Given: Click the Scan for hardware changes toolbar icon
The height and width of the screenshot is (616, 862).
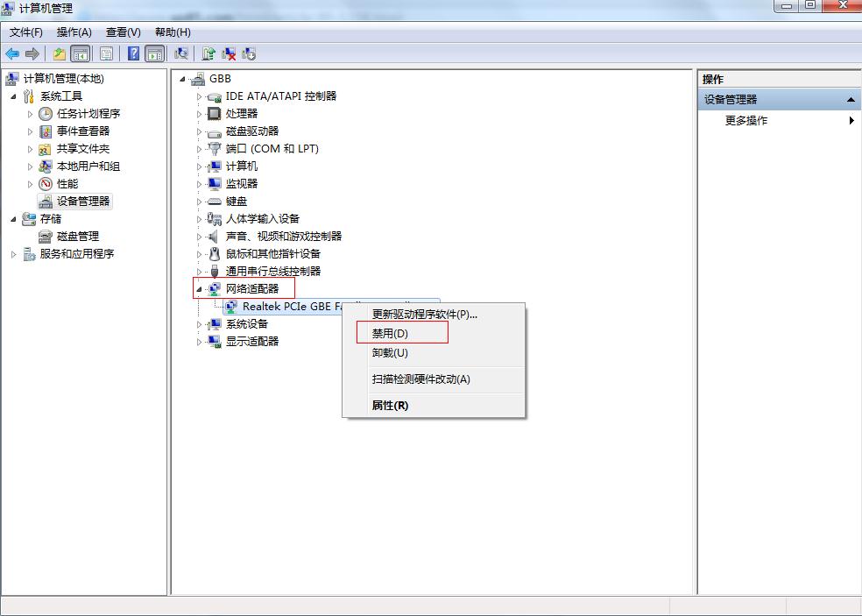Looking at the screenshot, I should coord(181,53).
